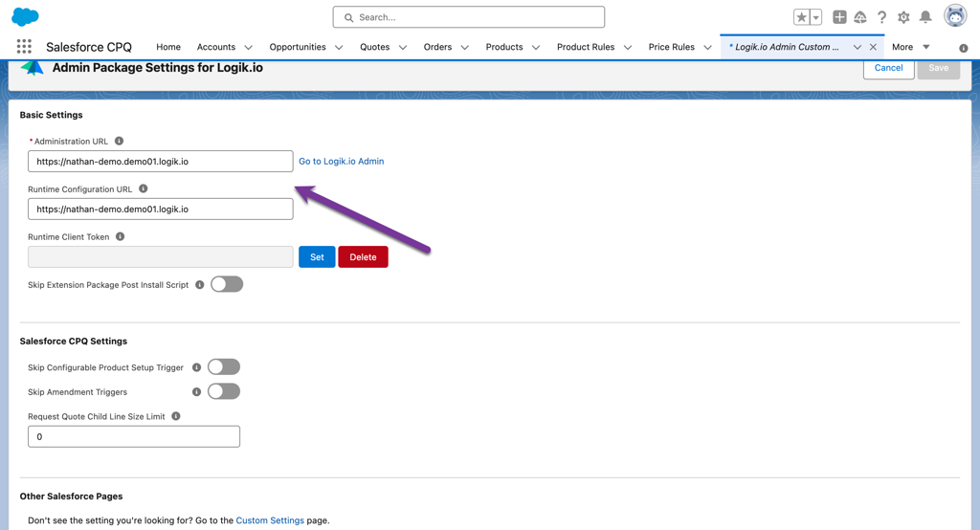Click the info icon at the navigation bar's end
Viewport: 980px width, 530px height.
point(963,48)
